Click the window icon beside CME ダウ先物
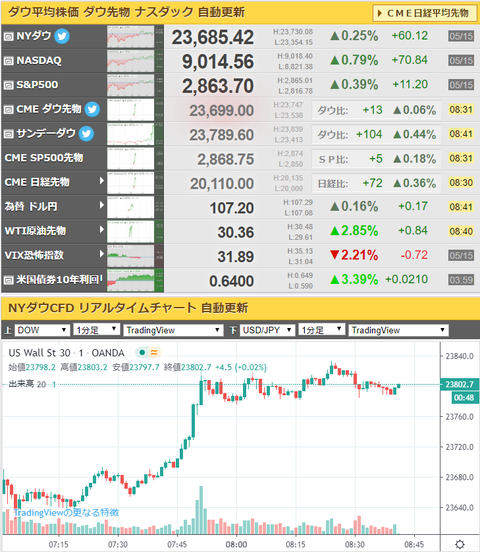480x552 pixels. click(x=8, y=109)
